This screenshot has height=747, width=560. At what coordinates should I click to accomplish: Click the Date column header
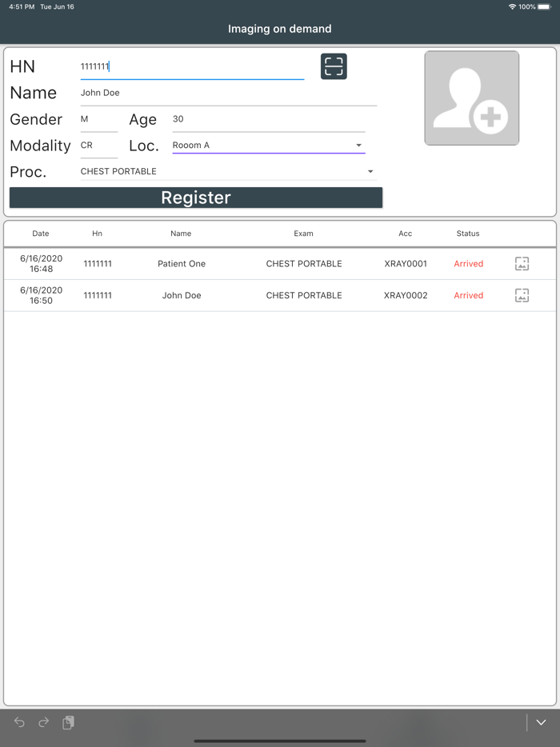pos(41,234)
